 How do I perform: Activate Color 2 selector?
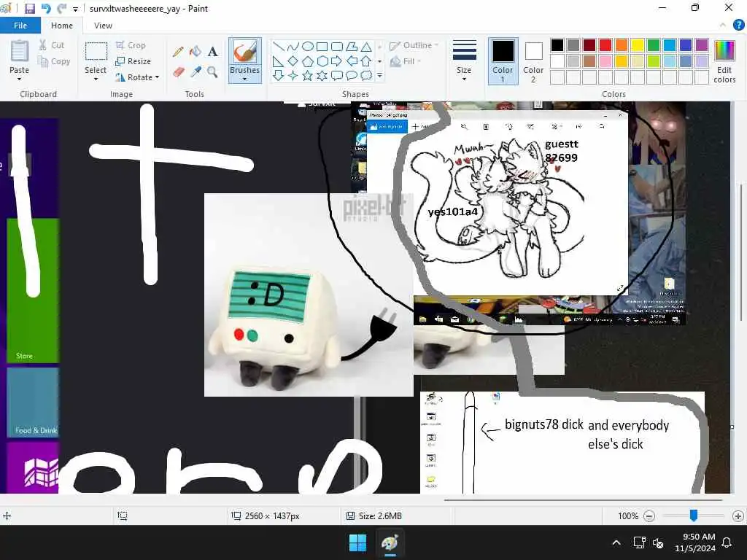[x=533, y=61]
